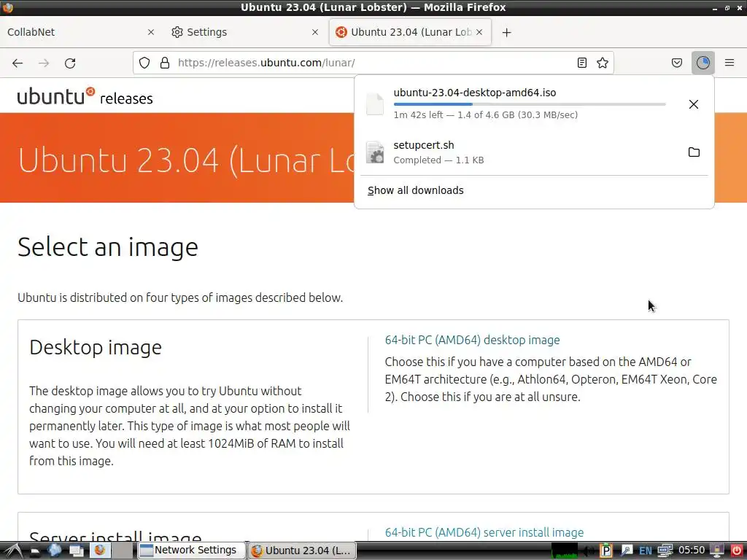Screen dimensions: 747x560
Task: Click the red power logout button
Action: (x=737, y=551)
